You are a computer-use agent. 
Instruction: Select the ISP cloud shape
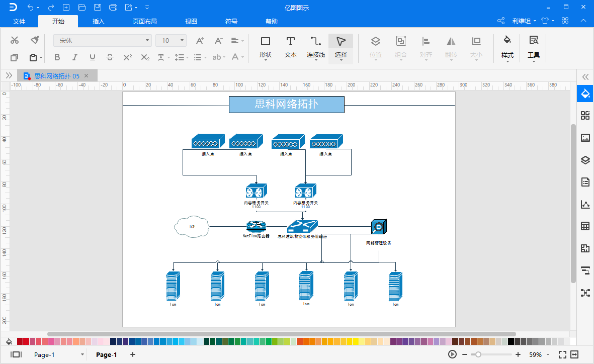click(x=192, y=227)
